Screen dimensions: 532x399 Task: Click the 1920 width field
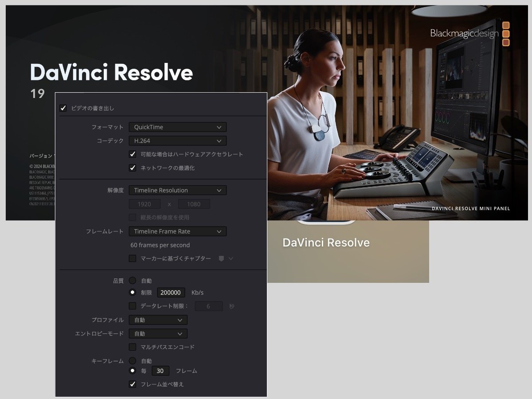(145, 204)
